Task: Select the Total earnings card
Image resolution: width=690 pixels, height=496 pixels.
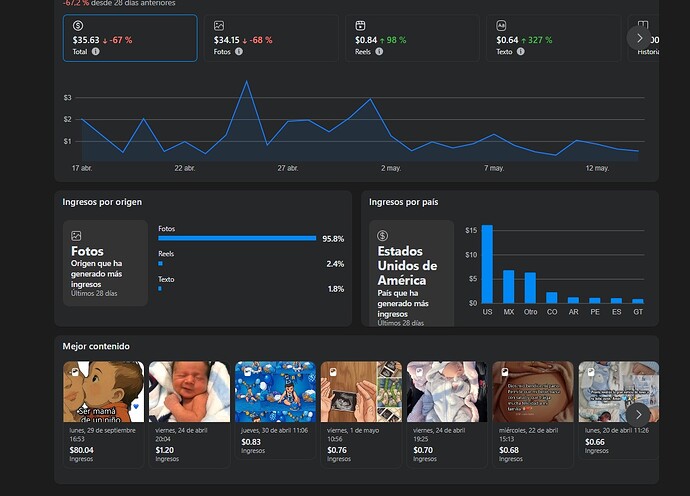Action: tap(130, 38)
